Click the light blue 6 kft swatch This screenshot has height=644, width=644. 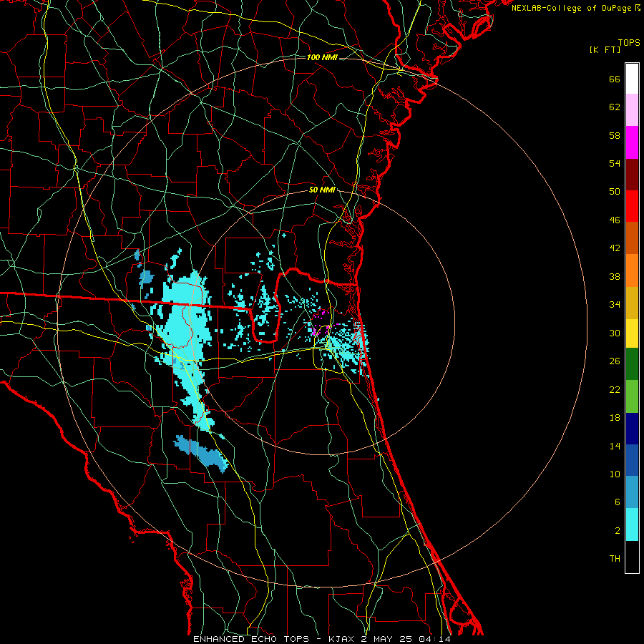632,492
